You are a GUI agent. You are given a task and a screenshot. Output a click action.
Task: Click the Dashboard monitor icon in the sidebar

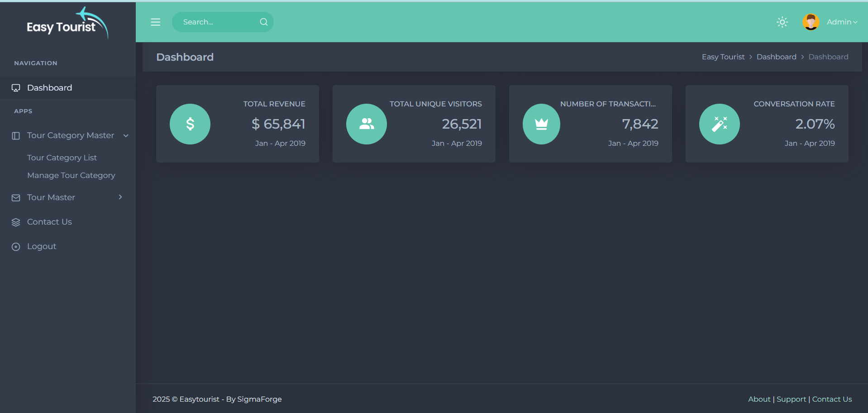(x=16, y=87)
